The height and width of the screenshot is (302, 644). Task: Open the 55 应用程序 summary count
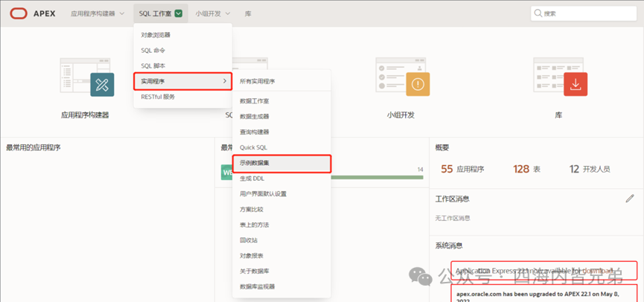tap(462, 169)
